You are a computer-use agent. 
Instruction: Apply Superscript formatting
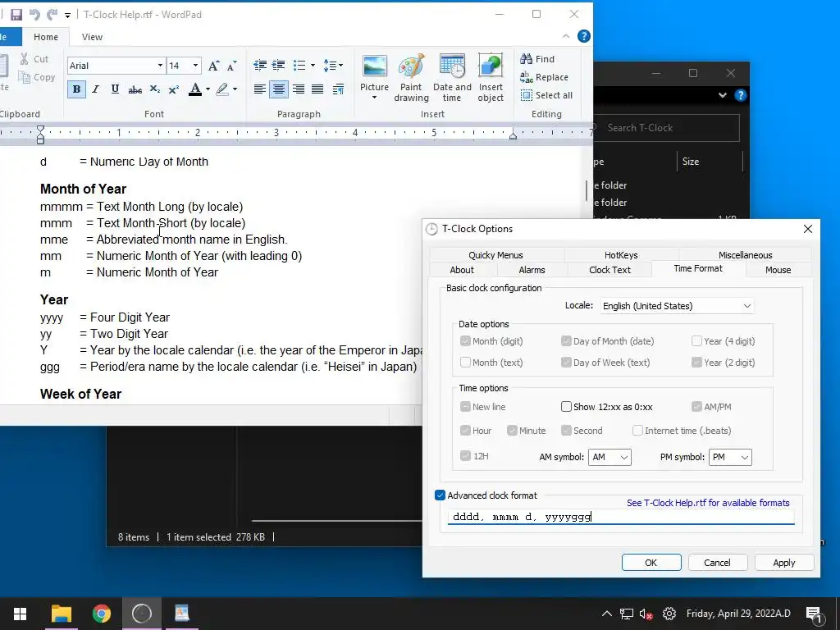point(174,89)
